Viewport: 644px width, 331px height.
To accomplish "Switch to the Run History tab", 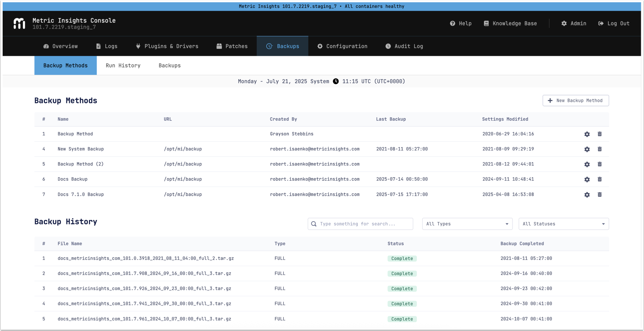I will tap(123, 66).
